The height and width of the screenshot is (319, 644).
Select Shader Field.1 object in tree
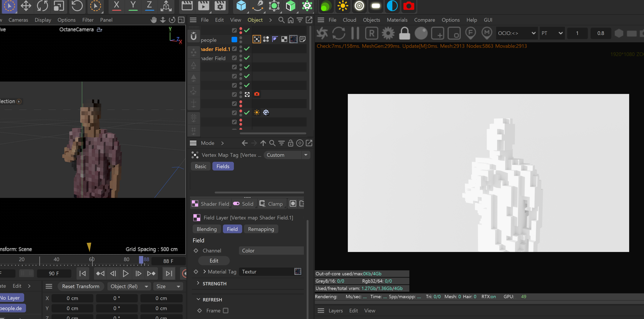(215, 49)
